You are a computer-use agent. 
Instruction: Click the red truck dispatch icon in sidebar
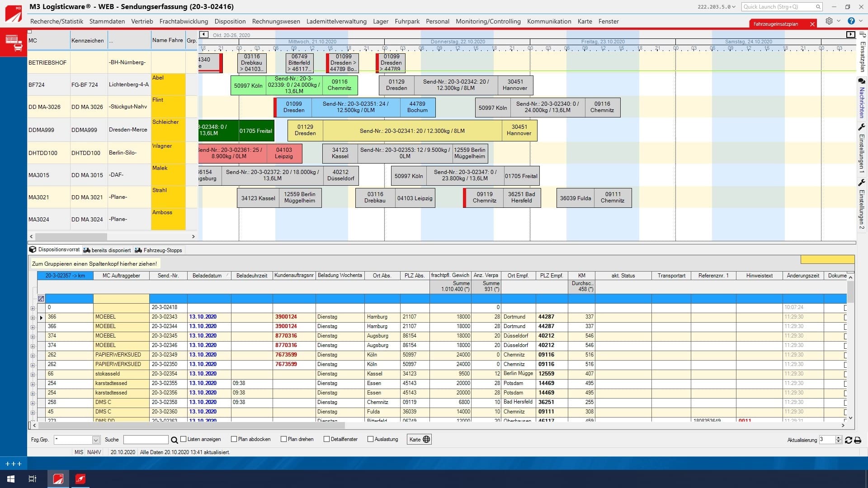coord(14,42)
